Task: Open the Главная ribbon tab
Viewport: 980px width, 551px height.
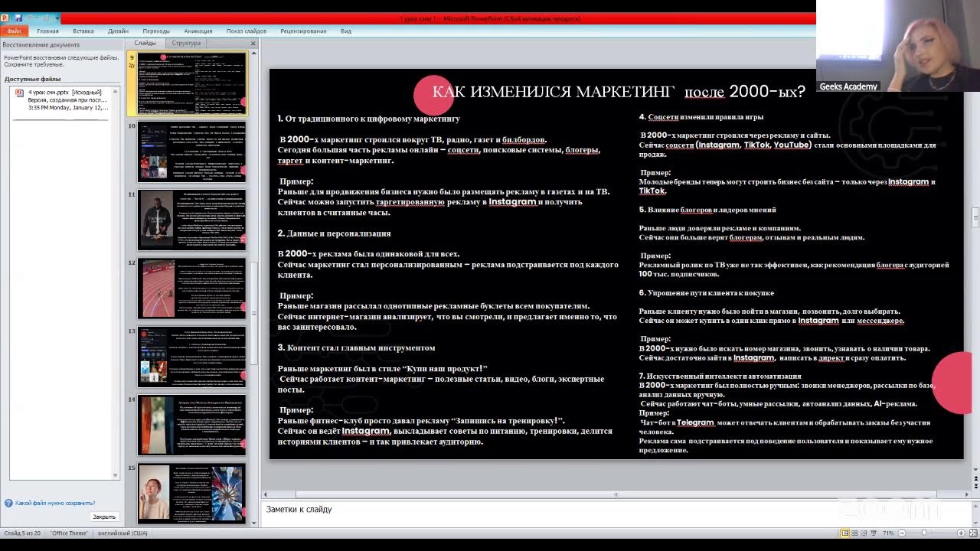Action: [x=47, y=31]
